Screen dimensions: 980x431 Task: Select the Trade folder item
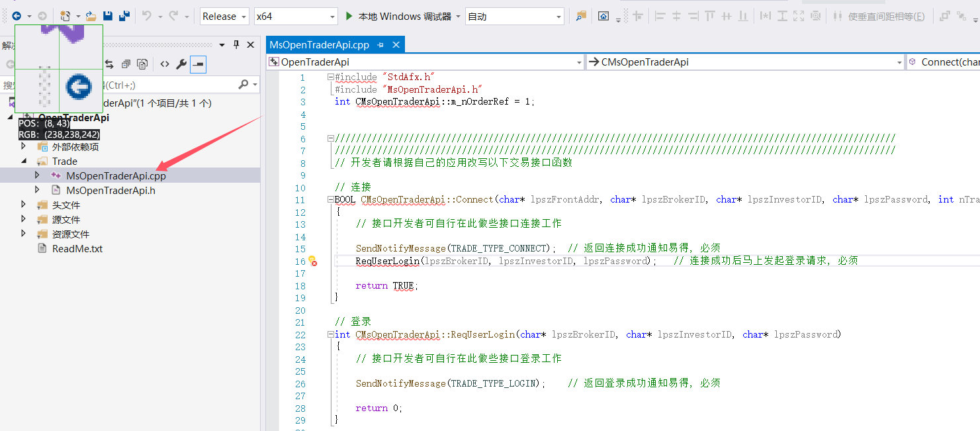[65, 162]
